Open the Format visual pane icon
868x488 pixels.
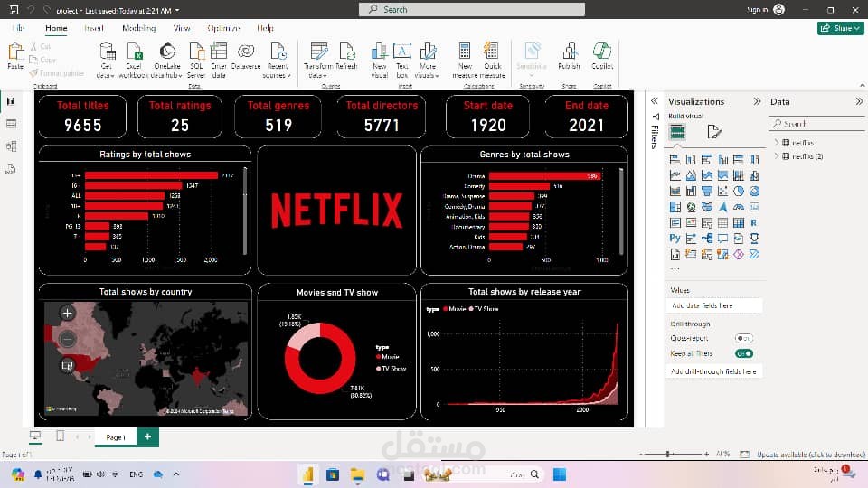714,132
